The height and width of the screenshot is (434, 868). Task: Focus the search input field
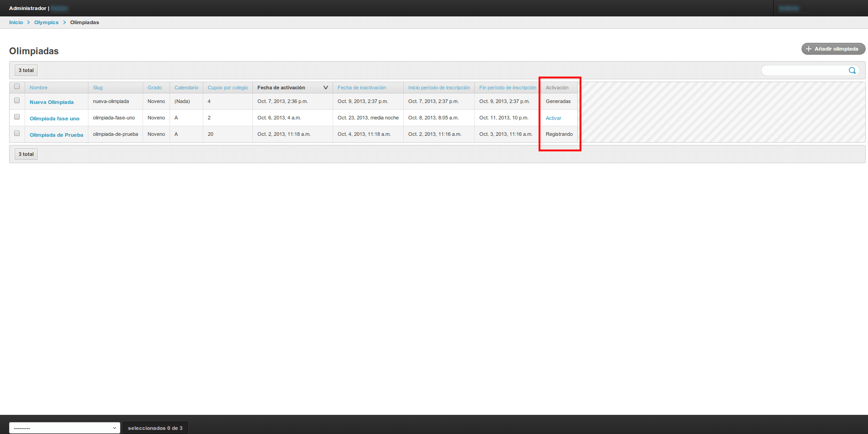click(804, 70)
